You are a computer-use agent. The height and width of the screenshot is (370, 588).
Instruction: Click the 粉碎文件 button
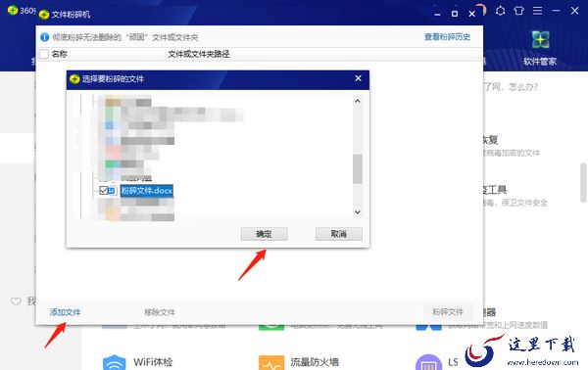pos(448,311)
